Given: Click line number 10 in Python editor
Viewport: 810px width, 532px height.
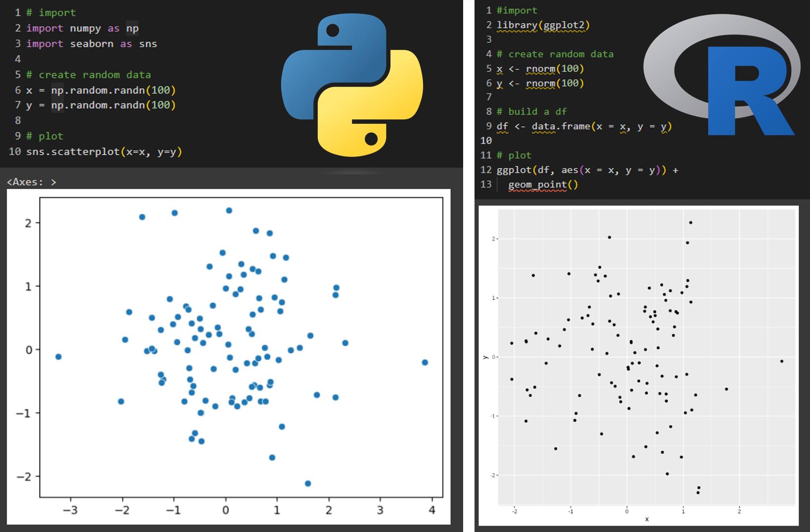Looking at the screenshot, I should click(x=15, y=151).
